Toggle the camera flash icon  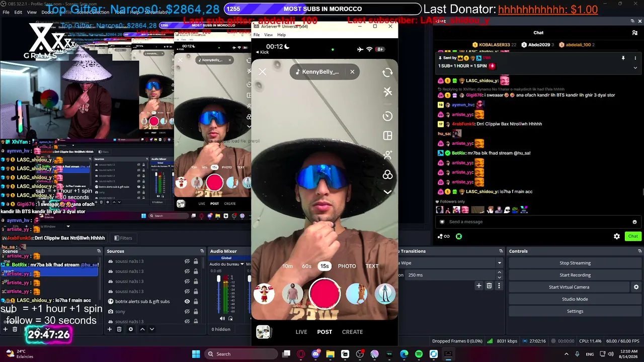(387, 92)
